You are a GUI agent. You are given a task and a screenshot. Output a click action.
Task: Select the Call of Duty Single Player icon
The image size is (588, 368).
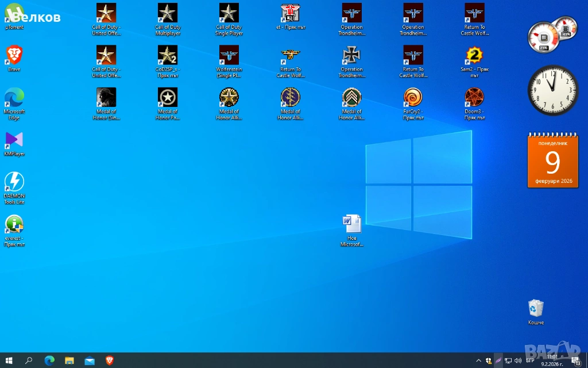229,13
